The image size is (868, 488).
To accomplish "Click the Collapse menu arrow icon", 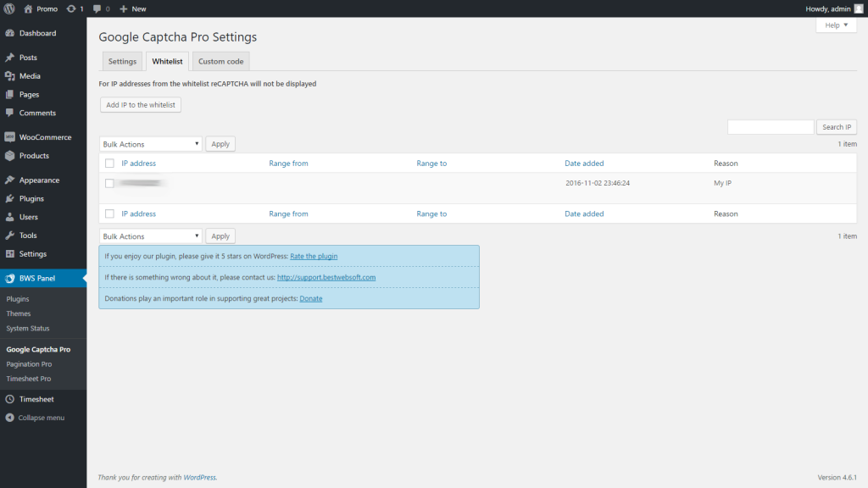I will click(10, 418).
